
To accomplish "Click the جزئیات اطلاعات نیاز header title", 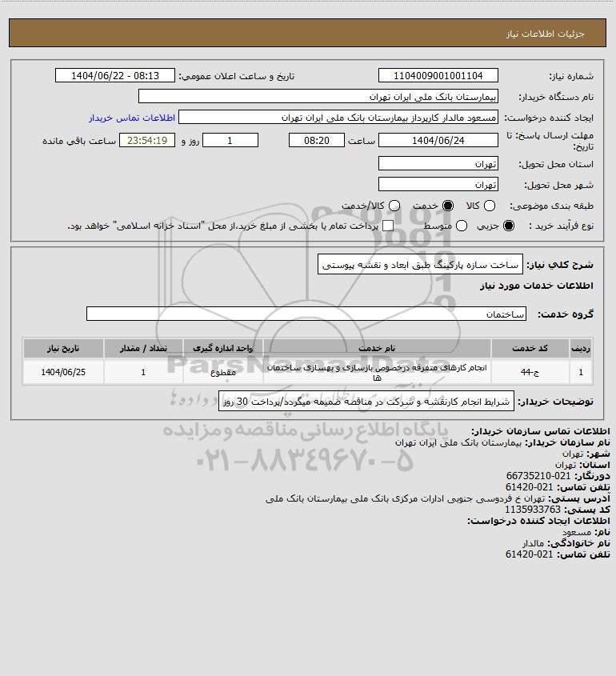I will [x=546, y=34].
